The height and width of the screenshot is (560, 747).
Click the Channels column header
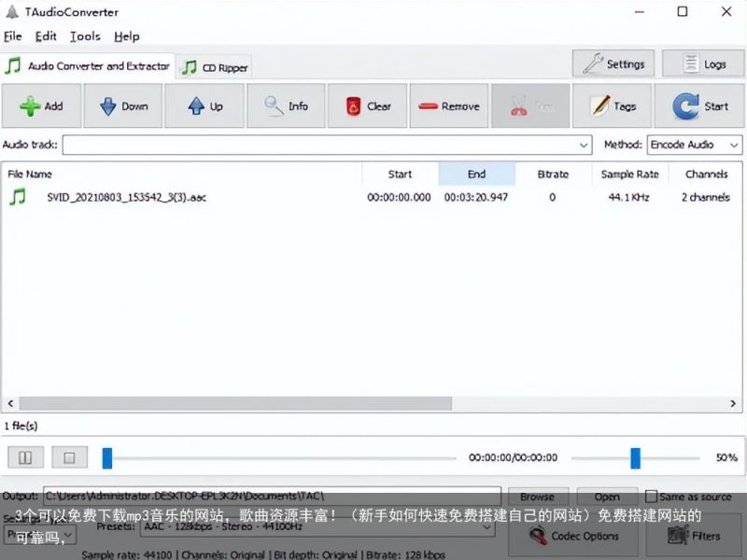coord(706,174)
